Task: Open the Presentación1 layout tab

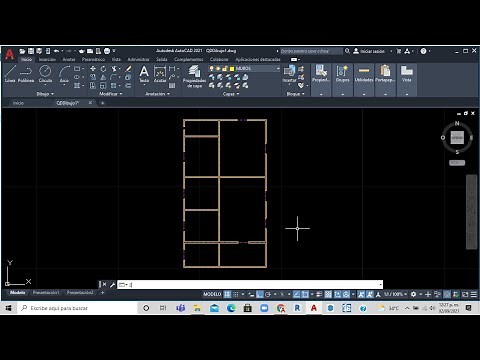Action: pyautogui.click(x=46, y=292)
